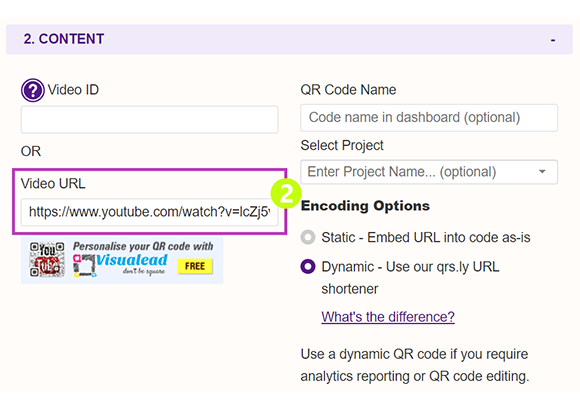Click the Video URL input field

[149, 212]
